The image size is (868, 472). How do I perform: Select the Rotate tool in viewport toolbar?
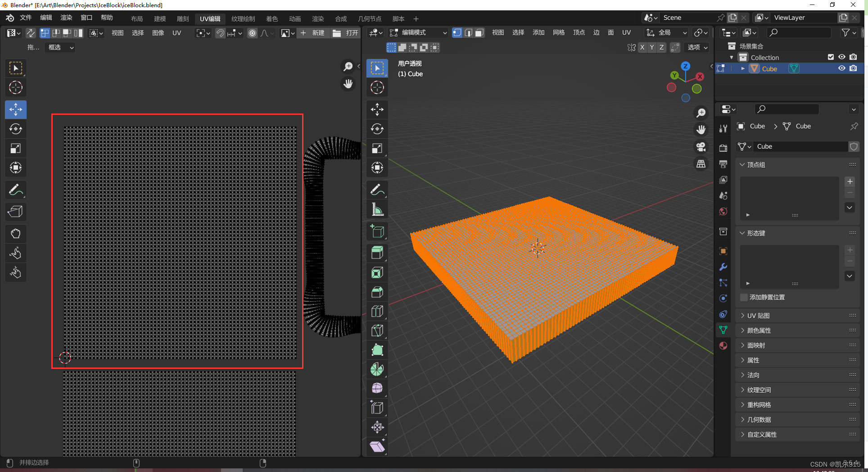[x=377, y=129]
